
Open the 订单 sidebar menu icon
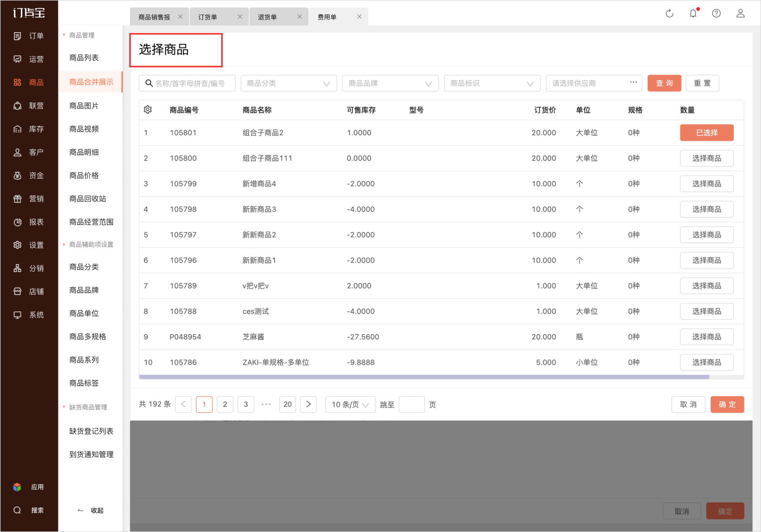tap(17, 36)
